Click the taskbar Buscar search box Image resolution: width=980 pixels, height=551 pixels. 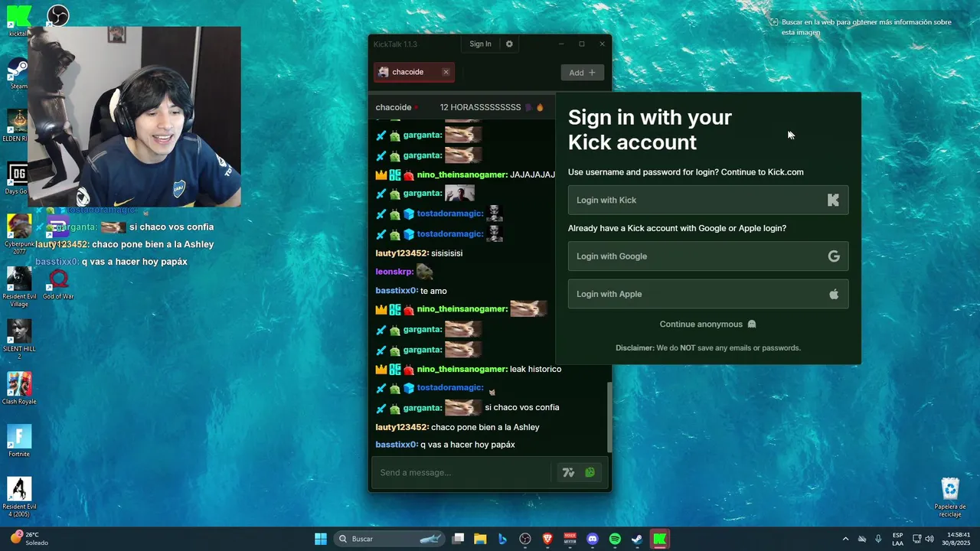click(390, 539)
